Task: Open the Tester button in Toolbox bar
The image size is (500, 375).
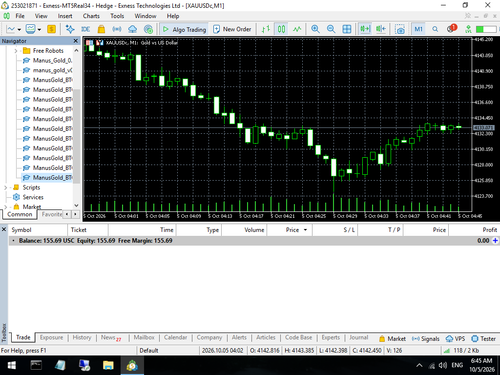Action: 484,339
